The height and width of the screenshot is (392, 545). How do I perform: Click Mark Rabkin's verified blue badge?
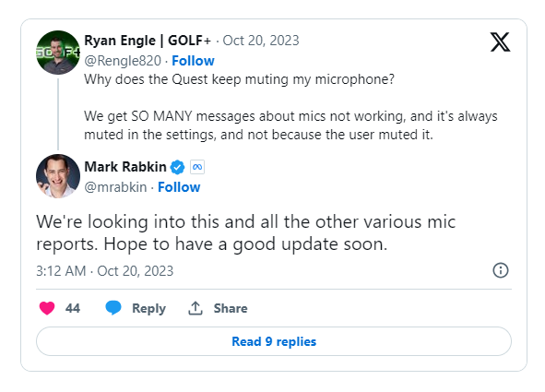click(178, 167)
